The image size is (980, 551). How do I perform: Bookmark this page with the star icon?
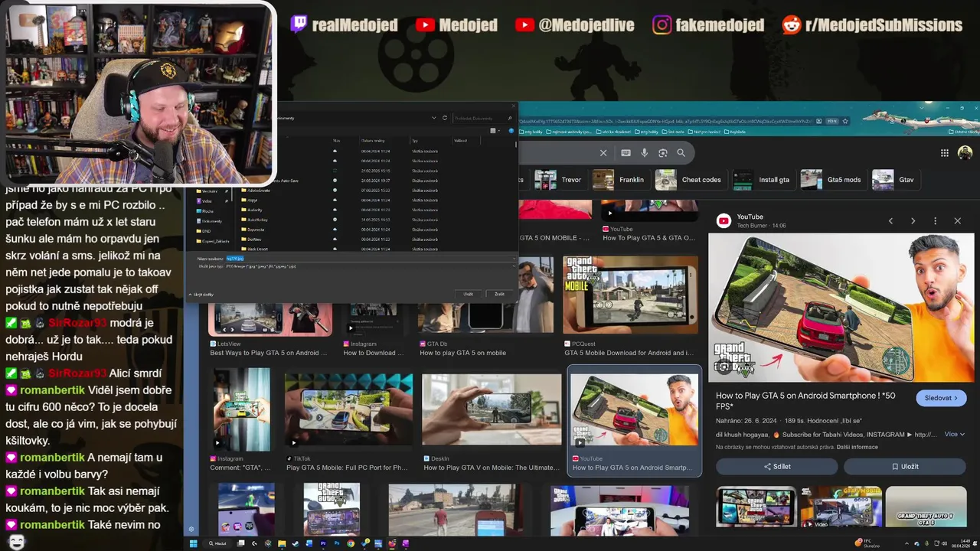click(845, 121)
